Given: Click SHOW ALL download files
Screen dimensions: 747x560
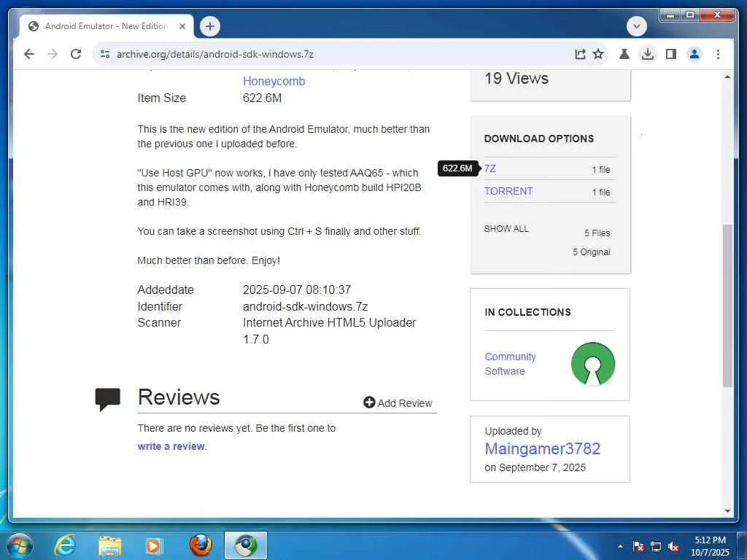Looking at the screenshot, I should pyautogui.click(x=506, y=228).
